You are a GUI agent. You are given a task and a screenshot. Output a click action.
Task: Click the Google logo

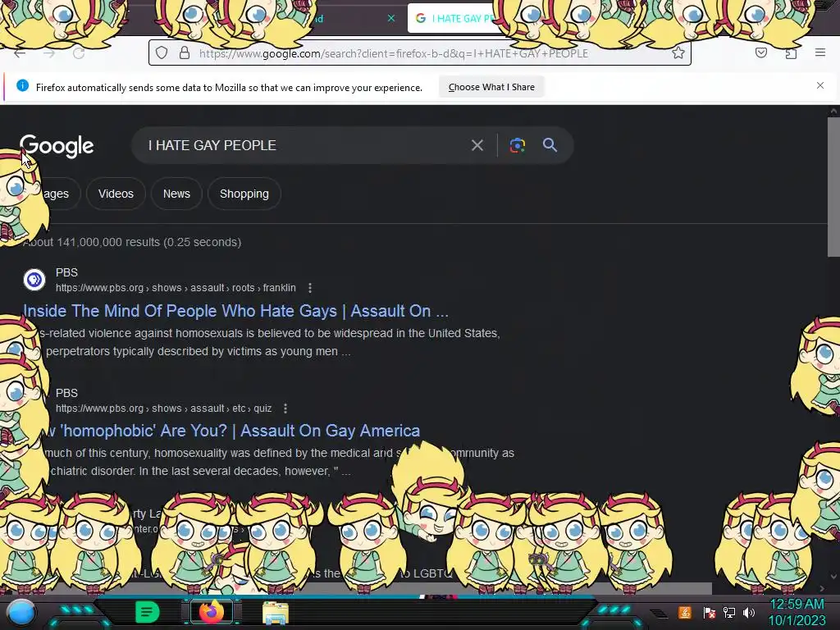tap(57, 146)
